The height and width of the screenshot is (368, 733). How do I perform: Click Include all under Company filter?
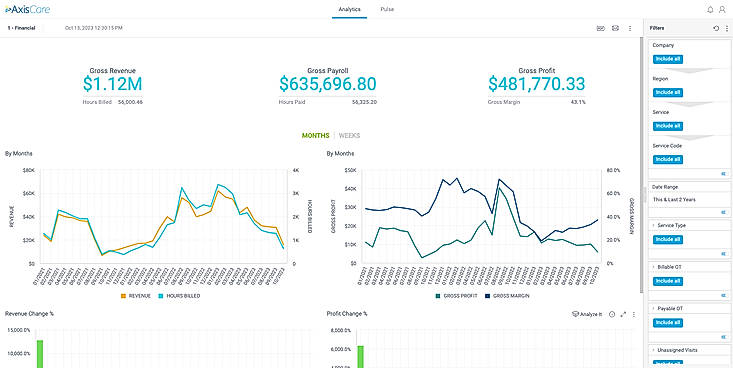(x=668, y=59)
